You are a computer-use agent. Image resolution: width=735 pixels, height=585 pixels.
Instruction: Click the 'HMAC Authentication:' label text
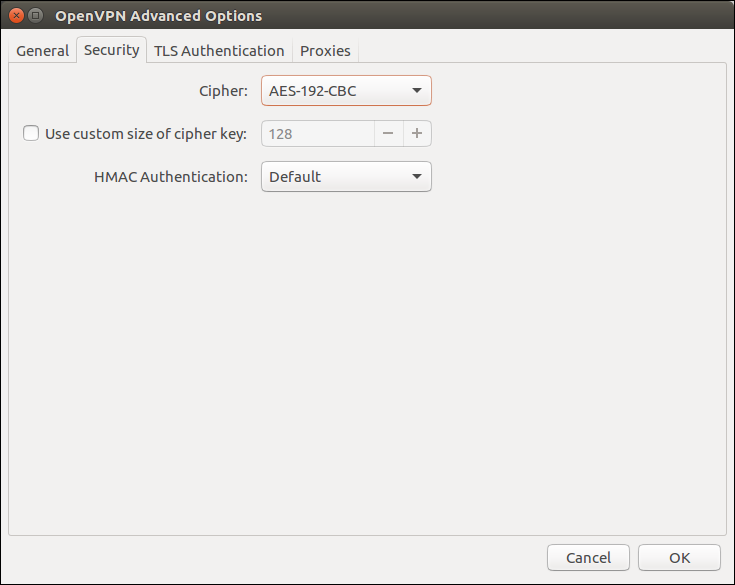tap(170, 177)
